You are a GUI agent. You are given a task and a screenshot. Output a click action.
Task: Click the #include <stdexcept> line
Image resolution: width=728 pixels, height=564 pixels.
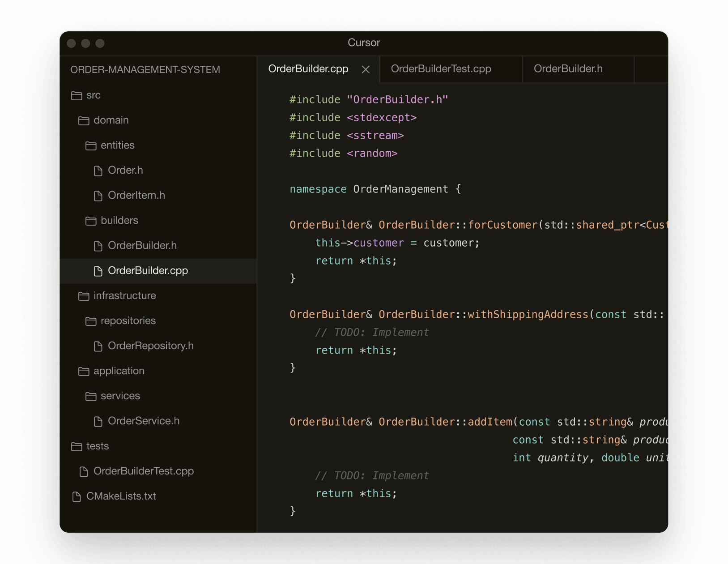click(x=353, y=117)
